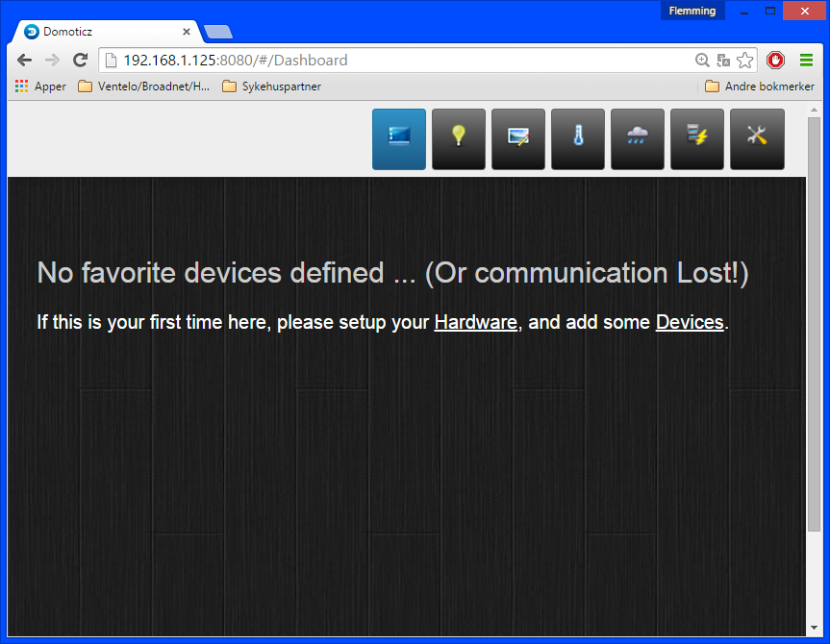Open the Switches lightbulb icon
The image size is (830, 644).
[x=459, y=139]
